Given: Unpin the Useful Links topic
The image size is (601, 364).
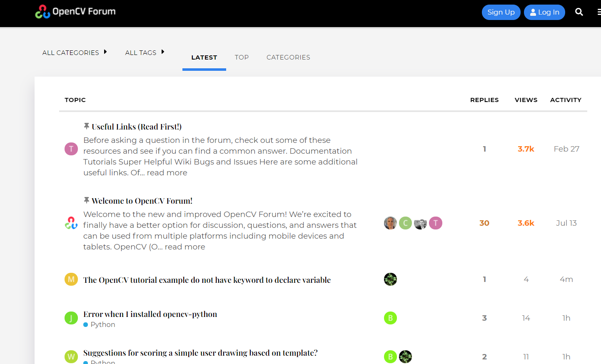Looking at the screenshot, I should click(x=87, y=125).
